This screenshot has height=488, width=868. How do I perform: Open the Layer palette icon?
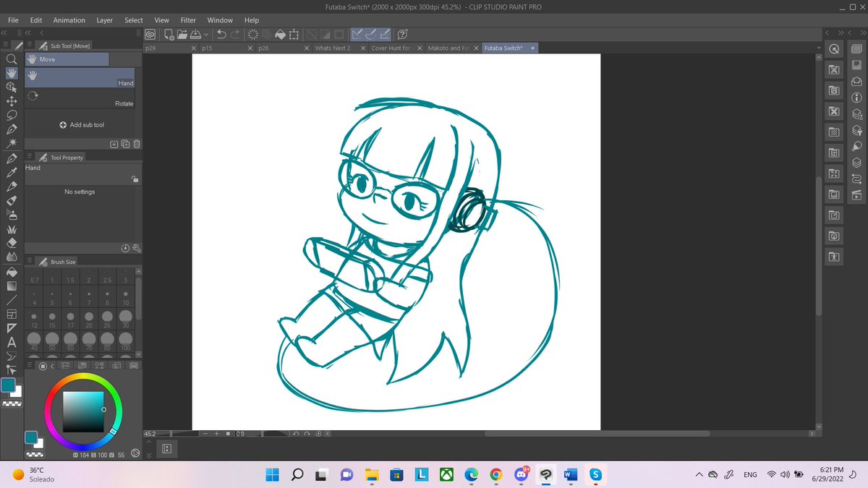click(x=856, y=163)
